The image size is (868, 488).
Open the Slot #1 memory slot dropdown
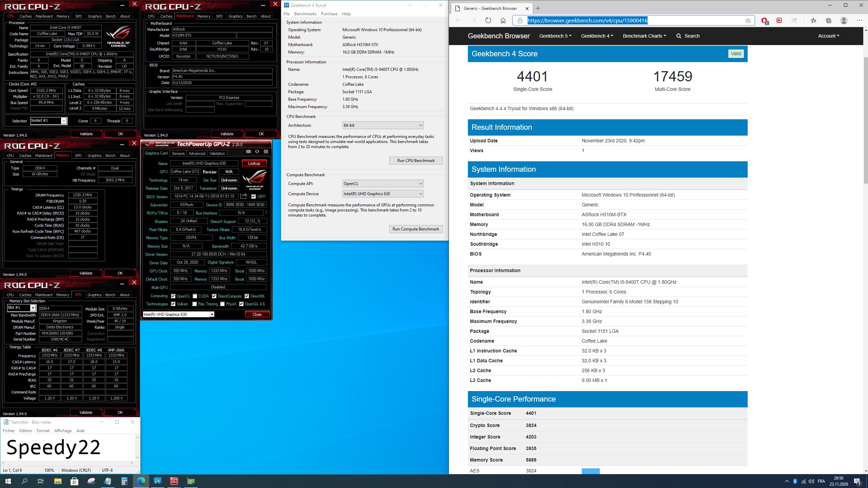(21, 308)
